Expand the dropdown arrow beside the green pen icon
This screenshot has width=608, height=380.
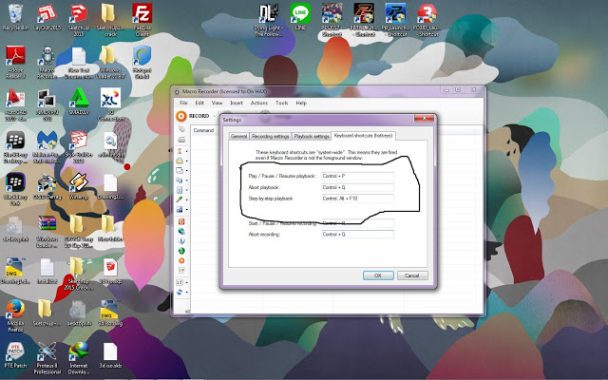pos(187,200)
